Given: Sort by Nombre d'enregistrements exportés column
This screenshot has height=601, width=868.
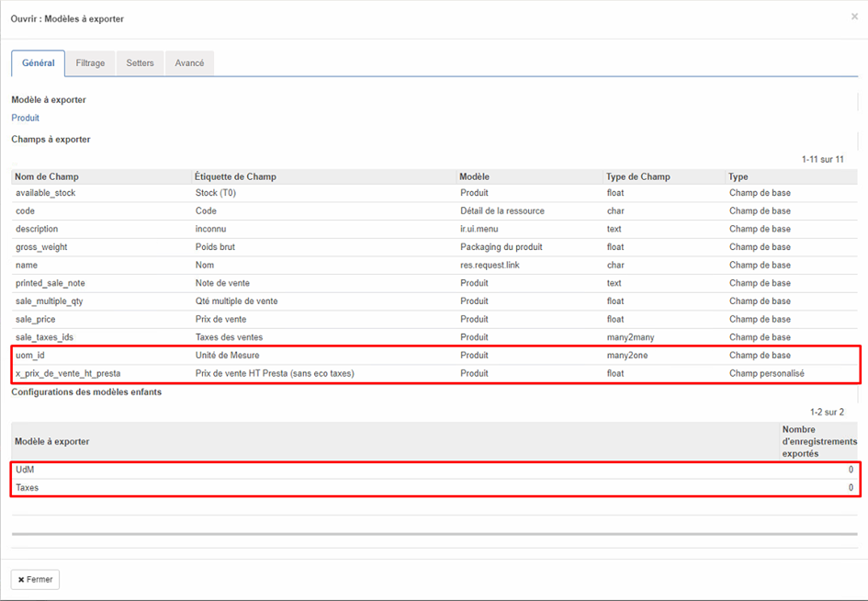Looking at the screenshot, I should point(817,442).
